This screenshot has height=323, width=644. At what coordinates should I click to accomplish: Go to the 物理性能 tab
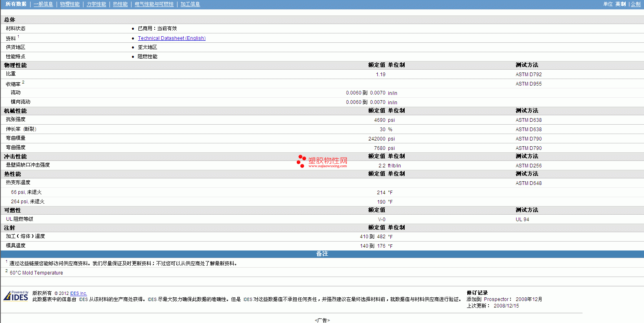70,4
